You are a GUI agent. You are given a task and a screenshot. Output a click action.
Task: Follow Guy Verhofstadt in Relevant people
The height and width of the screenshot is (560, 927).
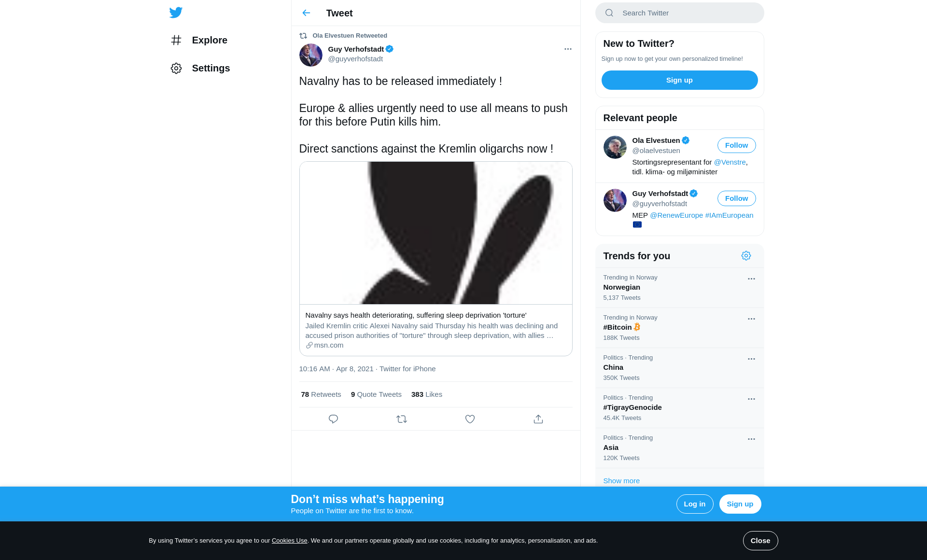click(x=736, y=198)
